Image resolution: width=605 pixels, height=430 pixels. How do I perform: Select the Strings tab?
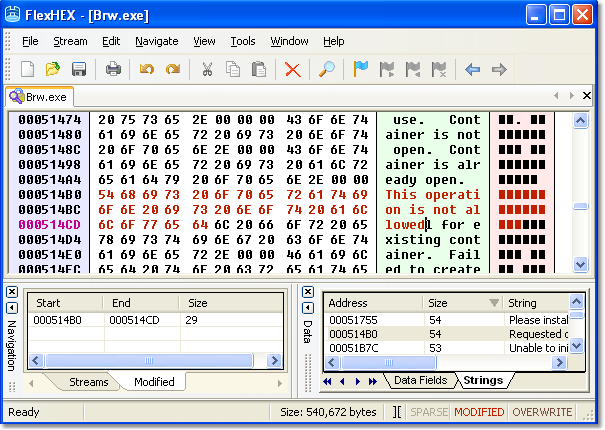click(x=483, y=380)
